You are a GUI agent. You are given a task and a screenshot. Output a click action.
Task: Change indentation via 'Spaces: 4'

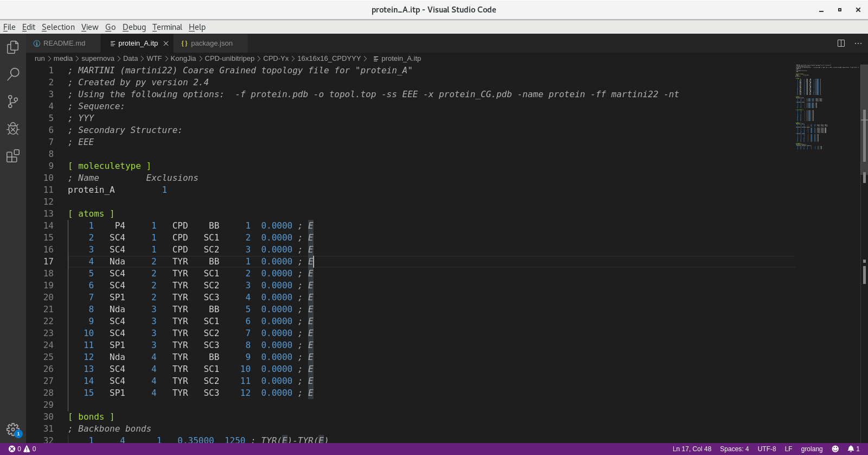tap(734, 449)
